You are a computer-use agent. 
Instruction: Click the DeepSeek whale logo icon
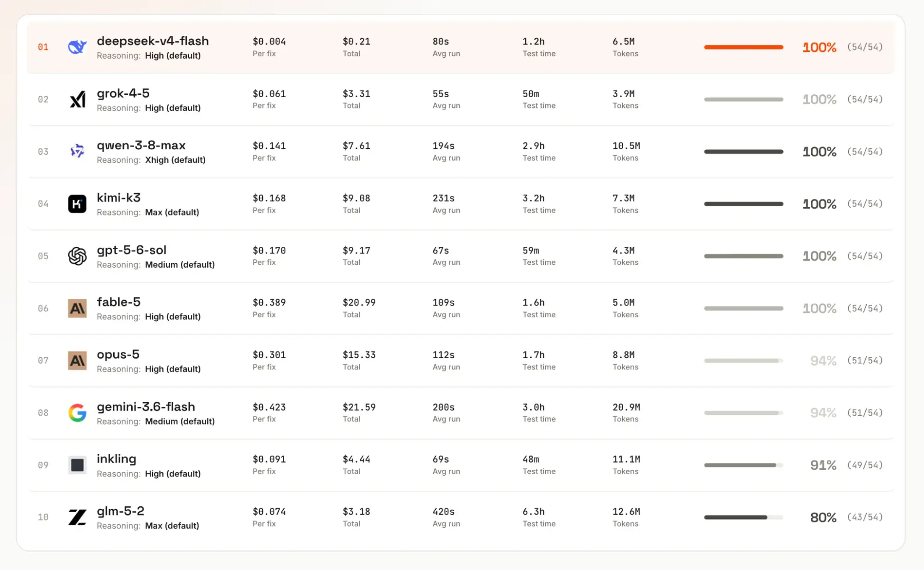pos(77,47)
